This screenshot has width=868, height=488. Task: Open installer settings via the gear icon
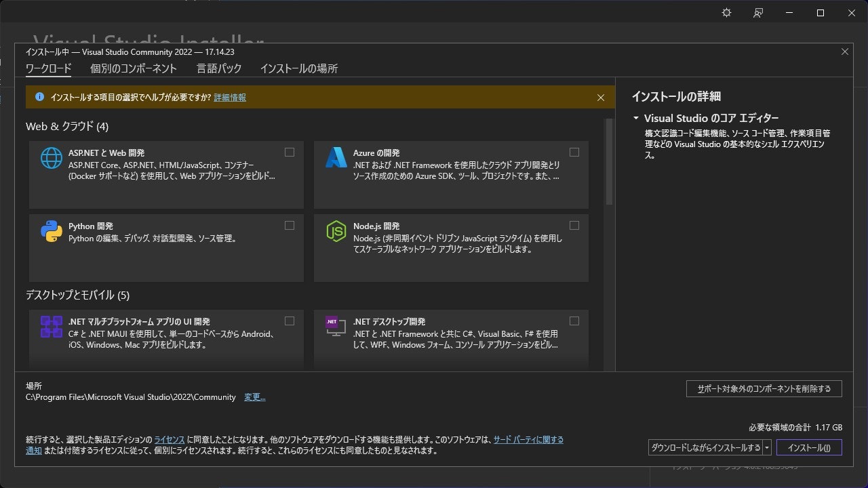pyautogui.click(x=726, y=12)
